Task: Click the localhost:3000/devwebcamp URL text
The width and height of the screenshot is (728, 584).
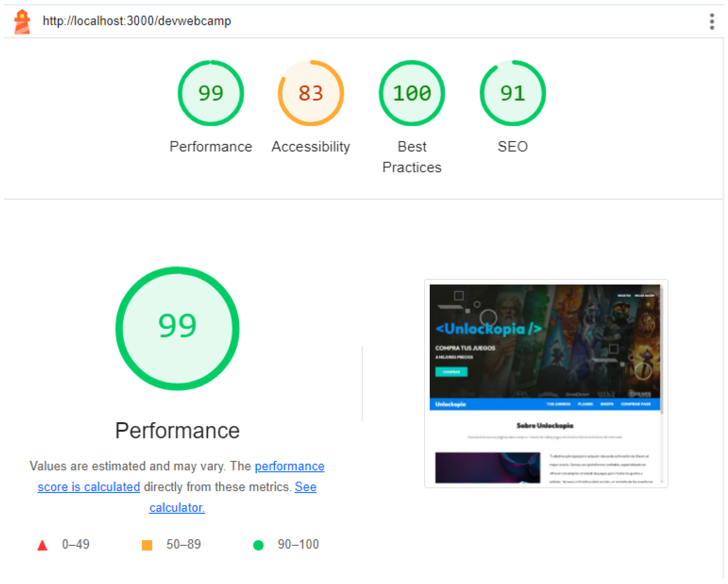Action: click(137, 21)
